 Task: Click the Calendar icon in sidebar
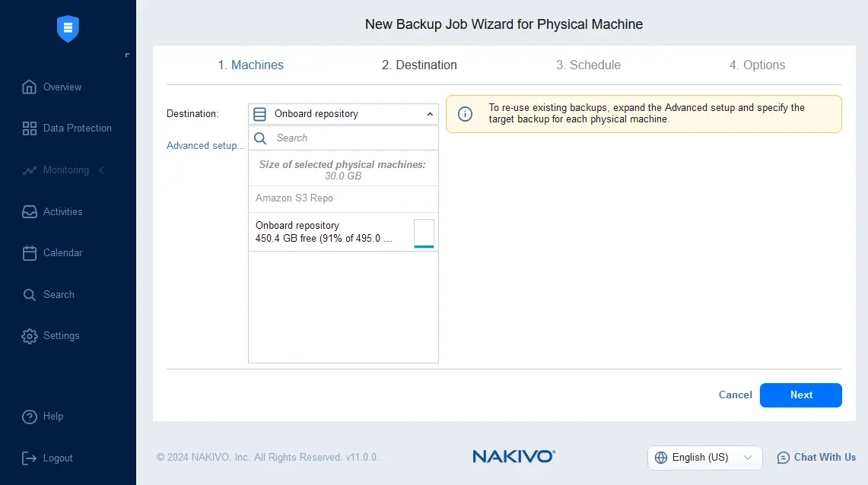30,252
